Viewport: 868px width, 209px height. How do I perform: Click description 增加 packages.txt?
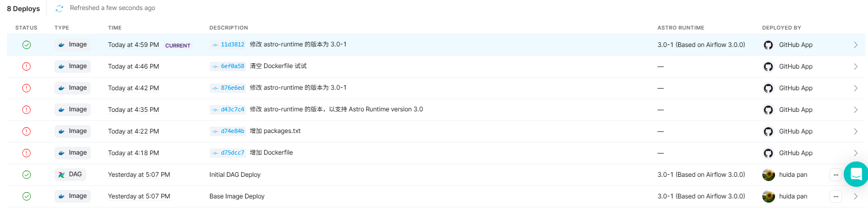(x=275, y=131)
